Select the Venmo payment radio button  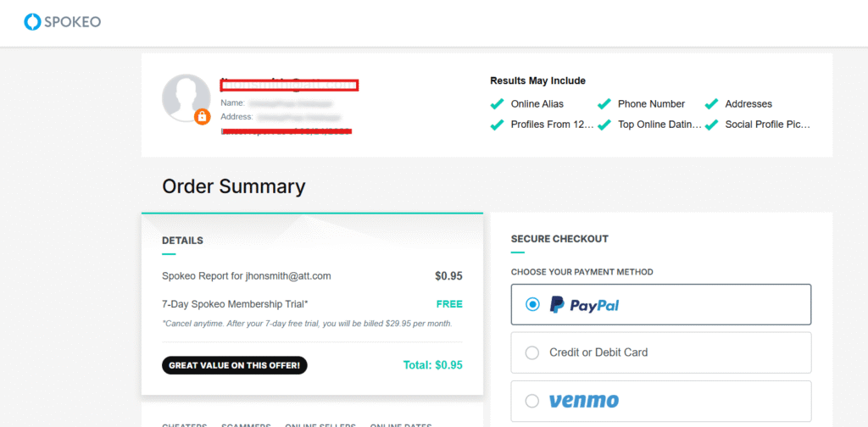click(x=532, y=401)
